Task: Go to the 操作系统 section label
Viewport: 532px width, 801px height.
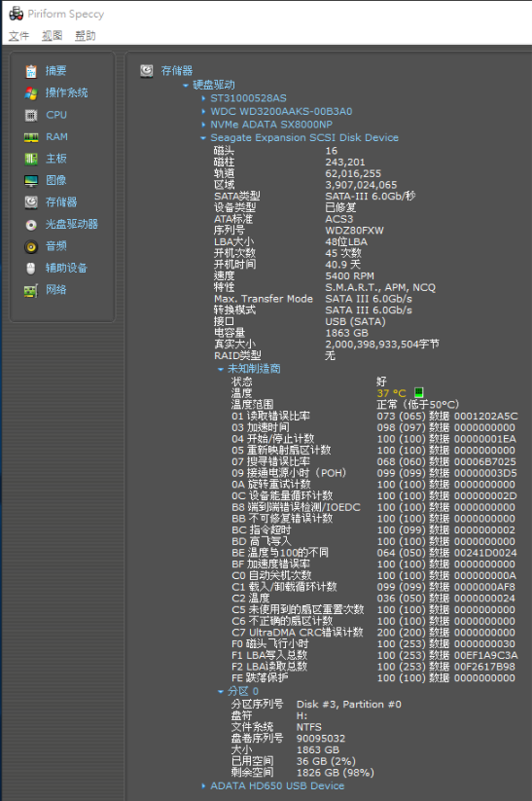Action: pos(67,93)
